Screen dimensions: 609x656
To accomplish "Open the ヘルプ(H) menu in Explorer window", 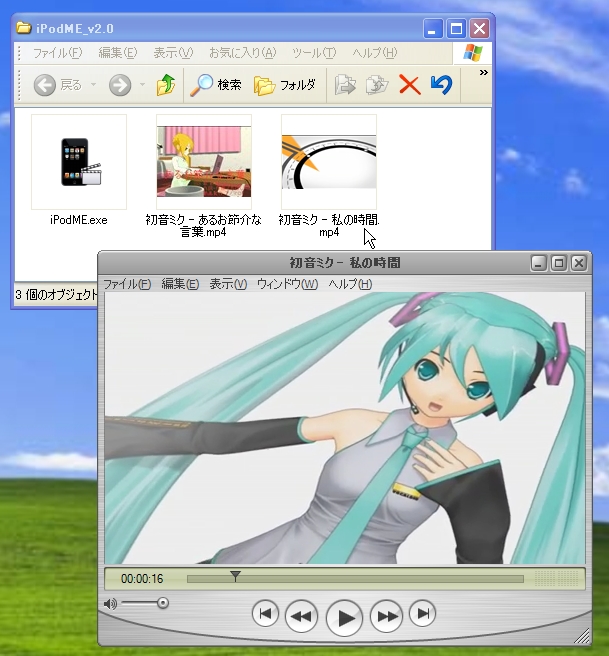I will point(374,53).
